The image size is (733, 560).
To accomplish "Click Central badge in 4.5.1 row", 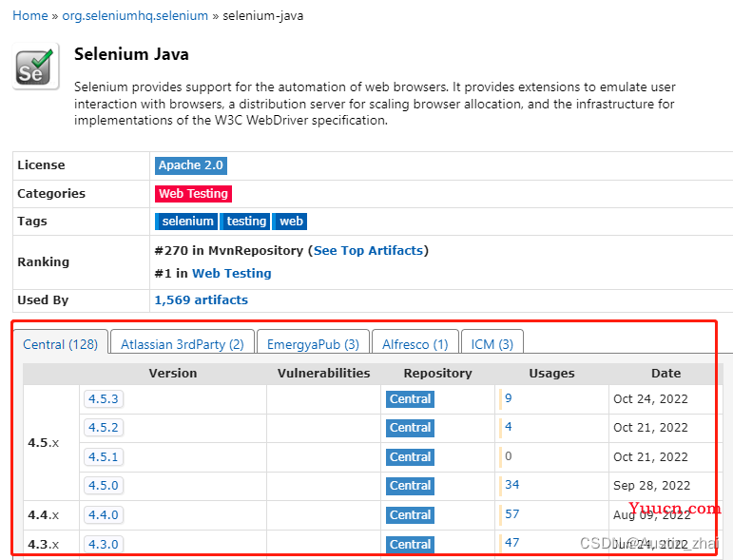I will point(410,457).
